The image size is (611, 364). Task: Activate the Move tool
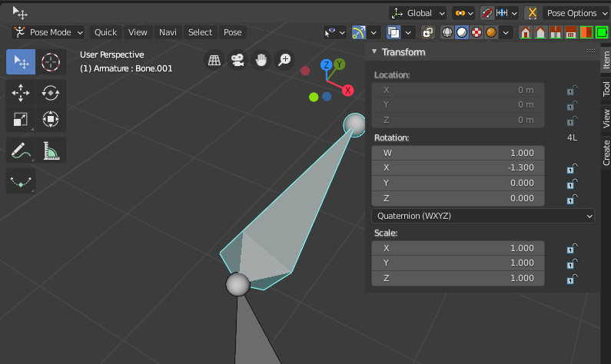[x=21, y=93]
